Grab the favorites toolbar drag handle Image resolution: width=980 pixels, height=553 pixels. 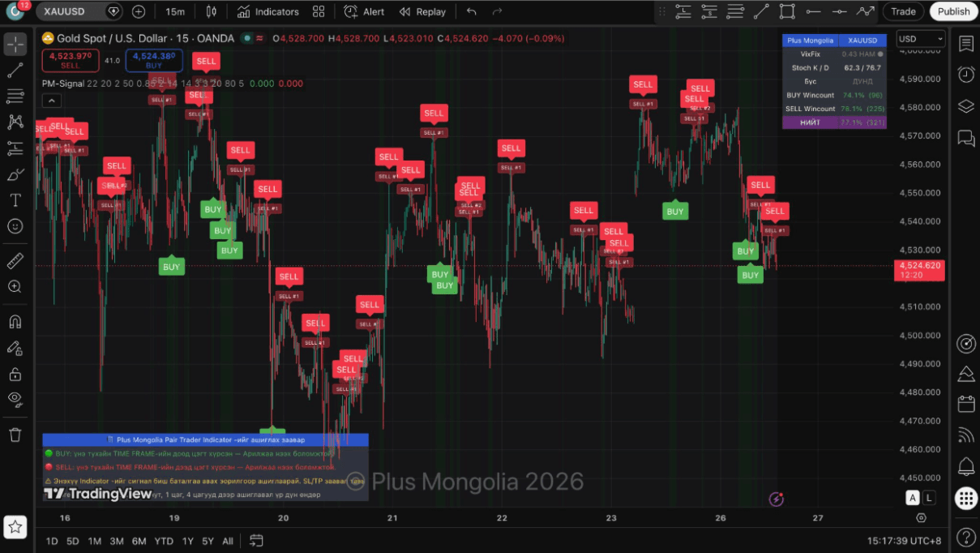[661, 11]
